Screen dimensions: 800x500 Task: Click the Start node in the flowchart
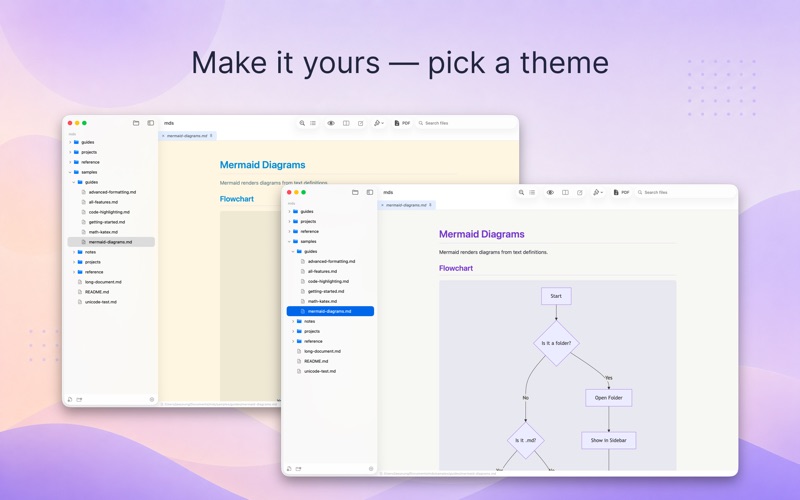[556, 296]
